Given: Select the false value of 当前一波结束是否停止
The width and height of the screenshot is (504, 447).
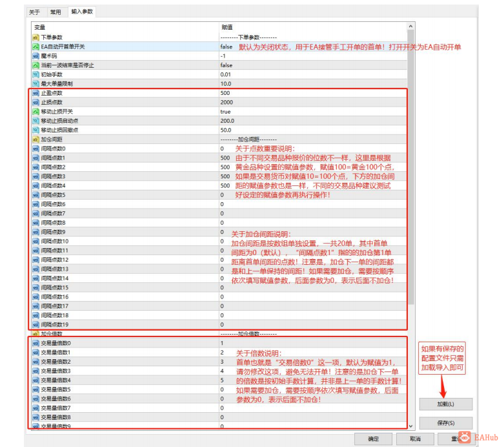Looking at the screenshot, I should (227, 65).
